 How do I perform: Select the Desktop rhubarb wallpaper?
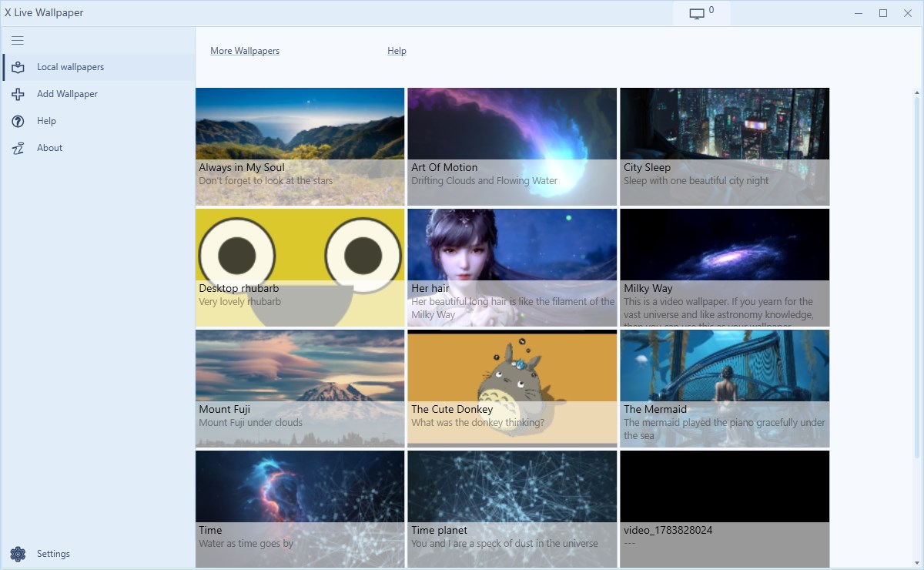[300, 267]
